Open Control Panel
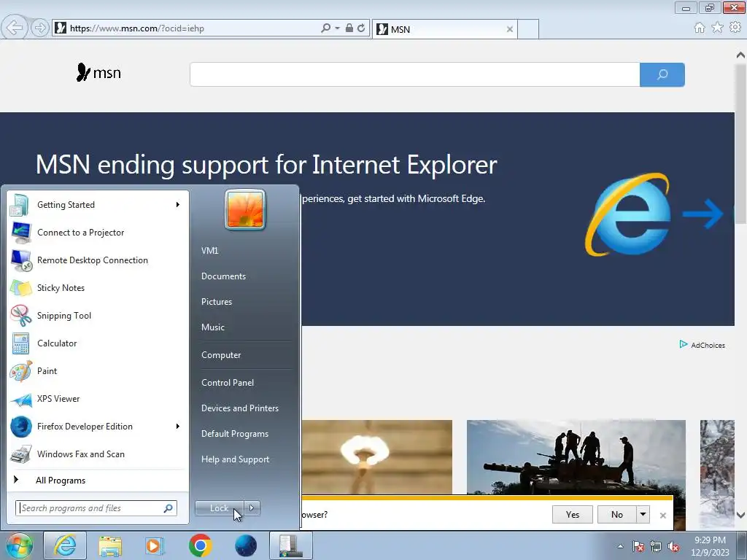Screen dimensions: 747x560 point(228,383)
